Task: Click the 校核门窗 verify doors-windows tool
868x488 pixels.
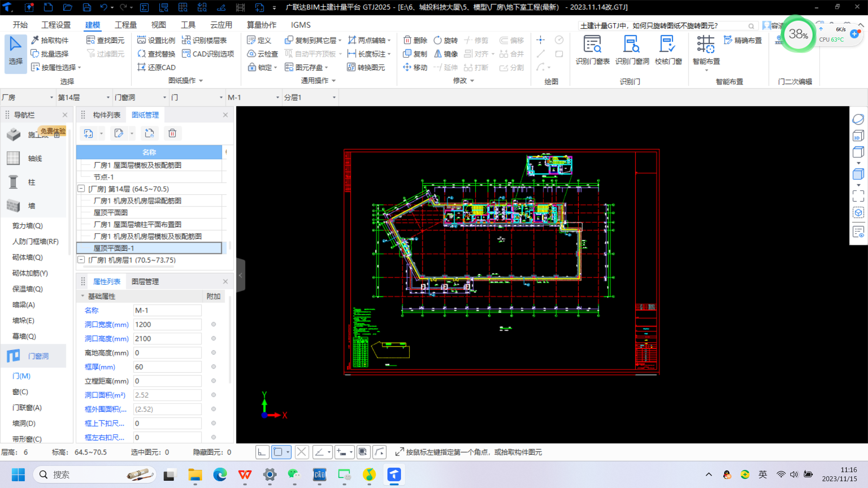Action: click(x=668, y=50)
